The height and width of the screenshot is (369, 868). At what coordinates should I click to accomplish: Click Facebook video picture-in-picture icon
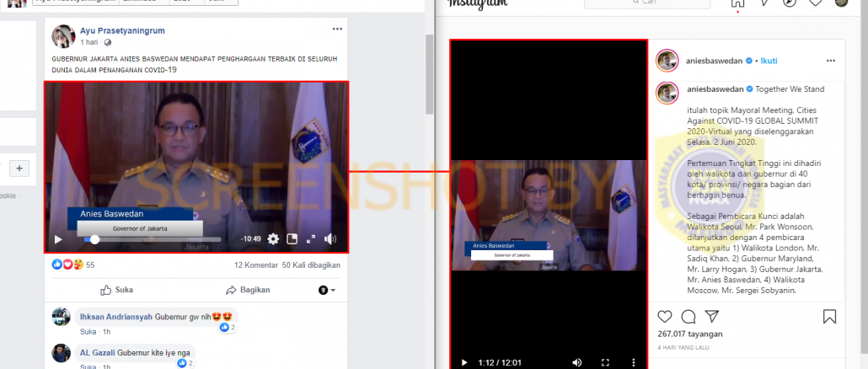pos(292,239)
